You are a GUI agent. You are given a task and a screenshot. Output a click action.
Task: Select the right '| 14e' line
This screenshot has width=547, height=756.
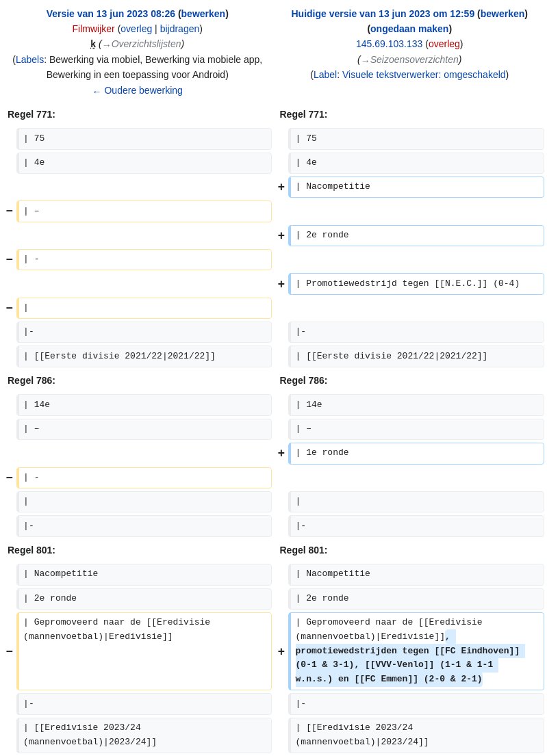pos(416,405)
